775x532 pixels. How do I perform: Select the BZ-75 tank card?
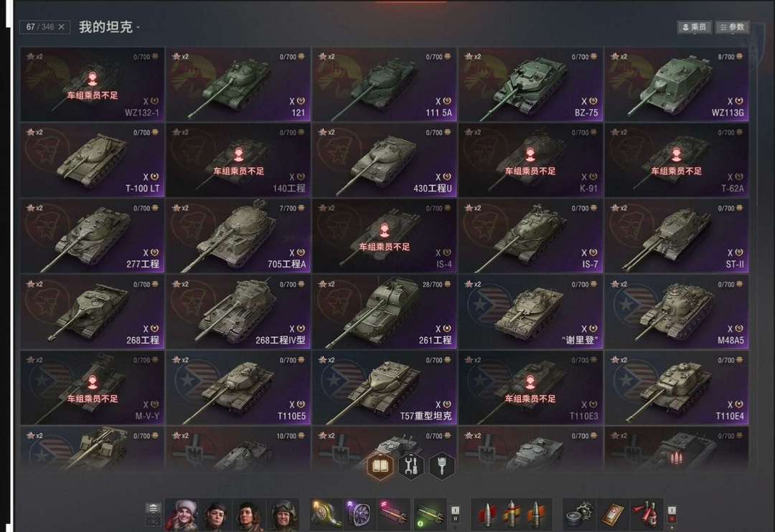(x=530, y=85)
